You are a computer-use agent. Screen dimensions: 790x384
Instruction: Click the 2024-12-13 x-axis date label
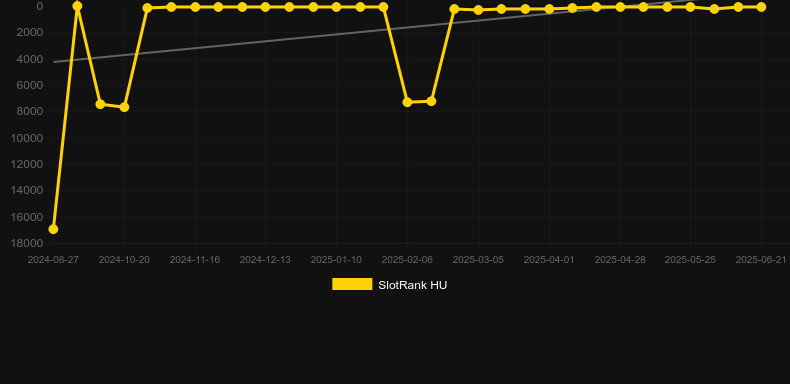265,260
